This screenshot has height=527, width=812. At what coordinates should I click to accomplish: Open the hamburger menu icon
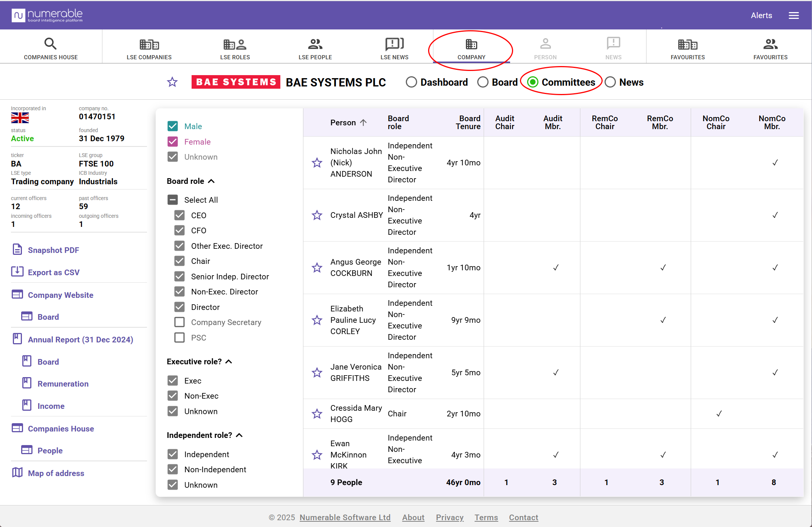tap(793, 15)
